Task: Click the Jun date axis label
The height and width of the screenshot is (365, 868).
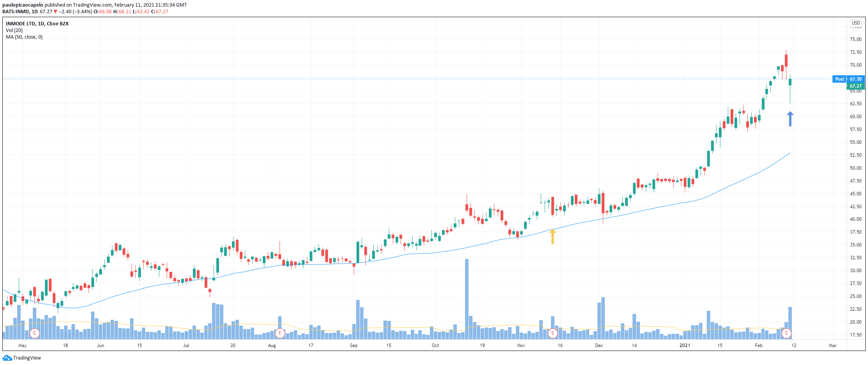Action: (100, 346)
